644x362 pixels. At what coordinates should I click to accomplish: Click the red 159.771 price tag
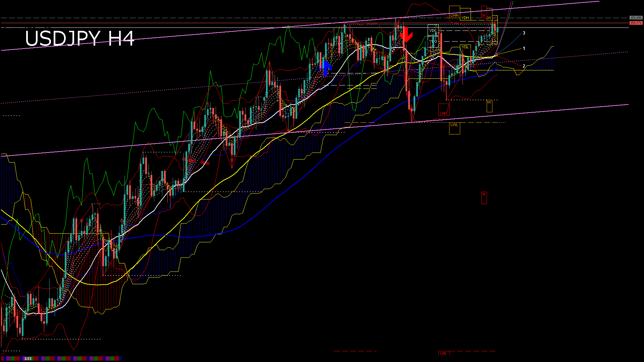point(636,23)
